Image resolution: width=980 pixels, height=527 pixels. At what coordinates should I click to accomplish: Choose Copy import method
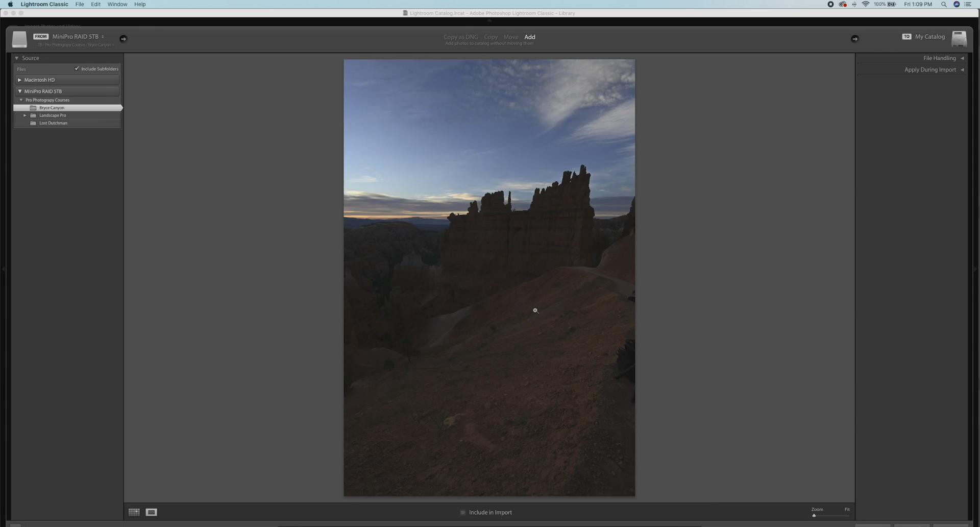click(491, 37)
